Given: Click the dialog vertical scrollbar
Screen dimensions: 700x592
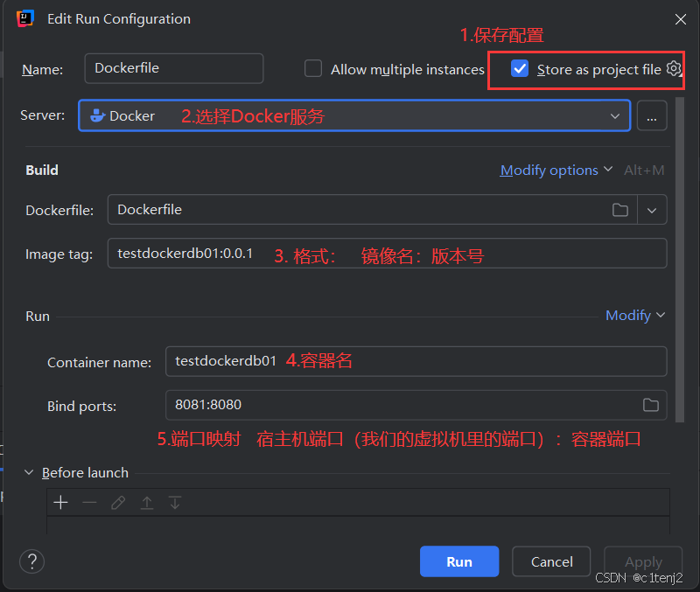Looking at the screenshot, I should pos(680,259).
